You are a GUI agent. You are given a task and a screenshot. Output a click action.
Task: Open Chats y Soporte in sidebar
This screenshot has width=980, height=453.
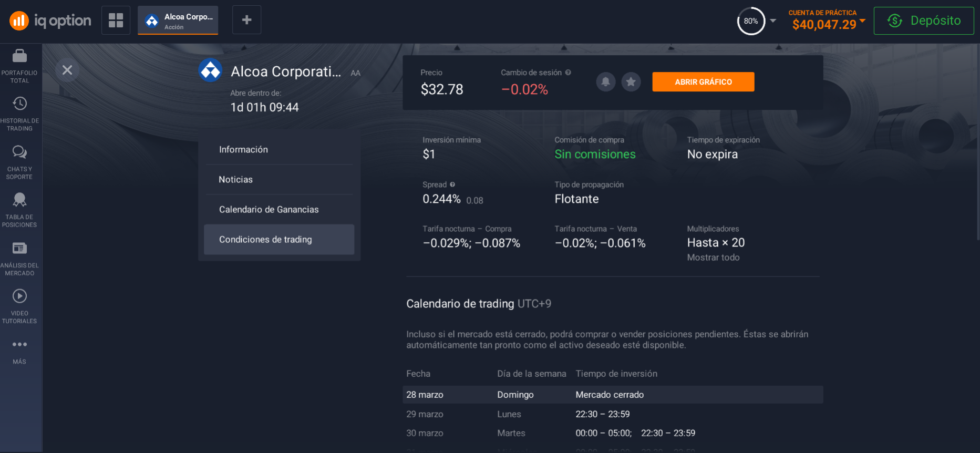click(19, 162)
